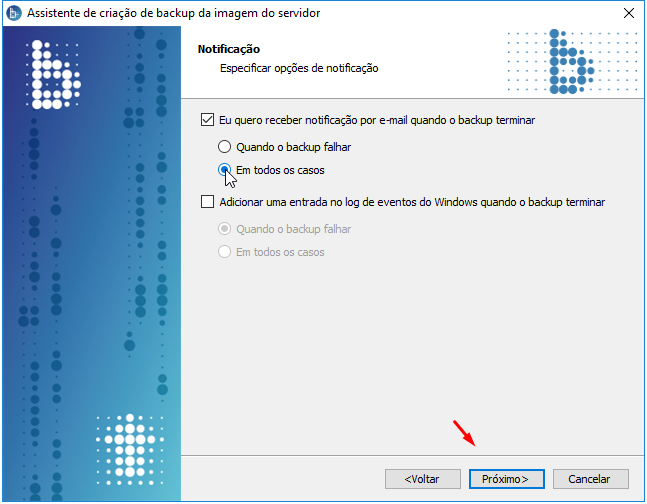Screen dimensions: 647x504
Task: Click the blue dotted logo in the header
Action: click(x=573, y=62)
